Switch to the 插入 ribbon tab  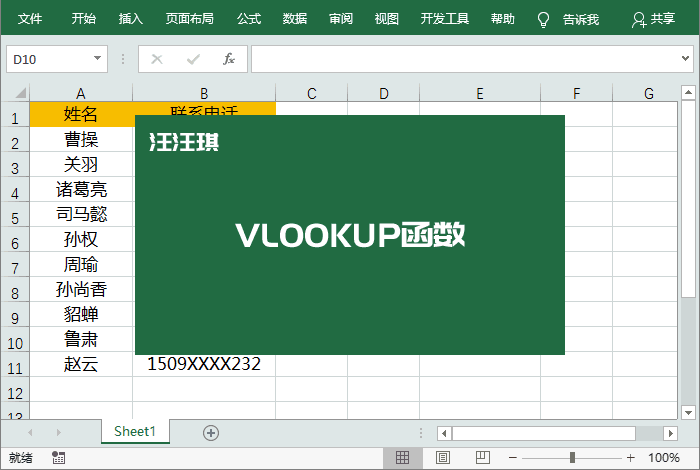130,19
